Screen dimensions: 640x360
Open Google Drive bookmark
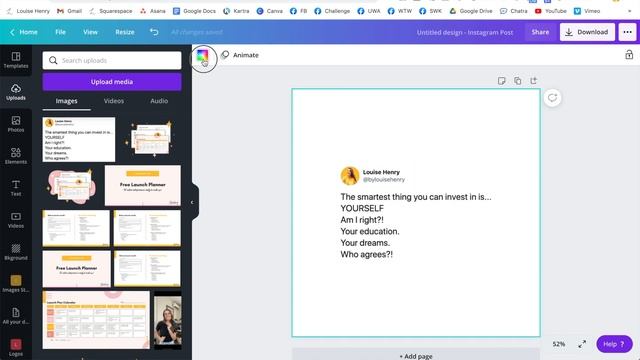click(x=471, y=11)
